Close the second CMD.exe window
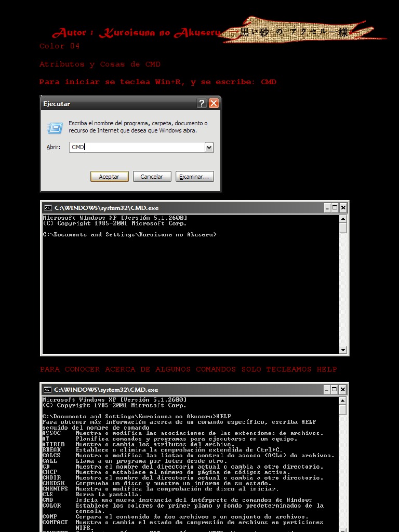This screenshot has width=399, height=532. (342, 390)
